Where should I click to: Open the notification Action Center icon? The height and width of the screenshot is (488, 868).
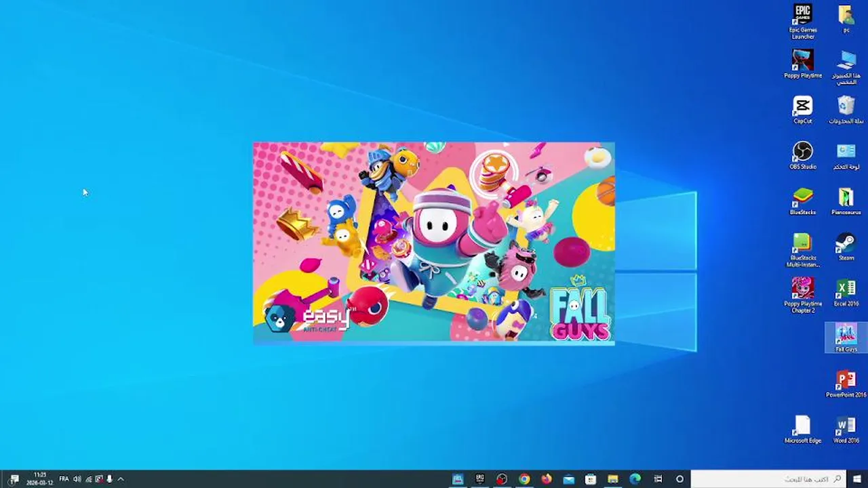pos(14,479)
